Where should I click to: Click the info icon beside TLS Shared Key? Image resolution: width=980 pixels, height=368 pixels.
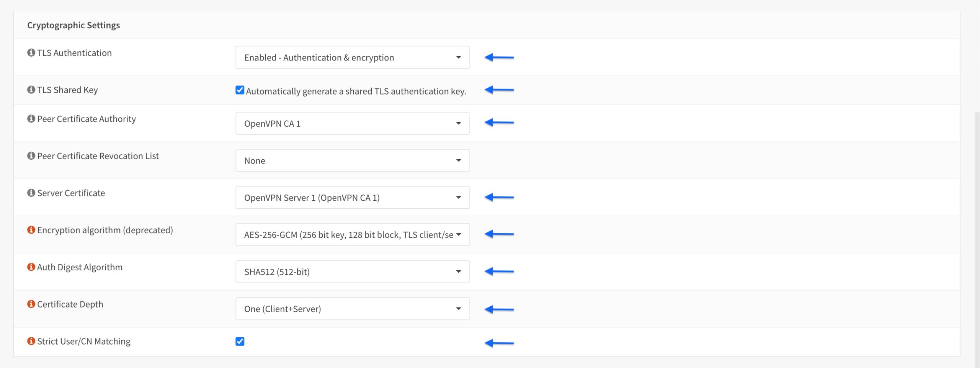30,90
